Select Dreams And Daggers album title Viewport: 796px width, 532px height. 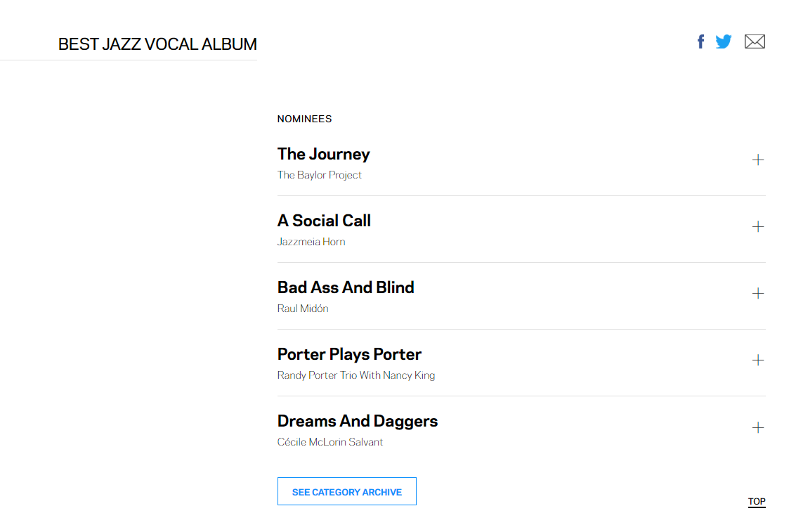358,421
